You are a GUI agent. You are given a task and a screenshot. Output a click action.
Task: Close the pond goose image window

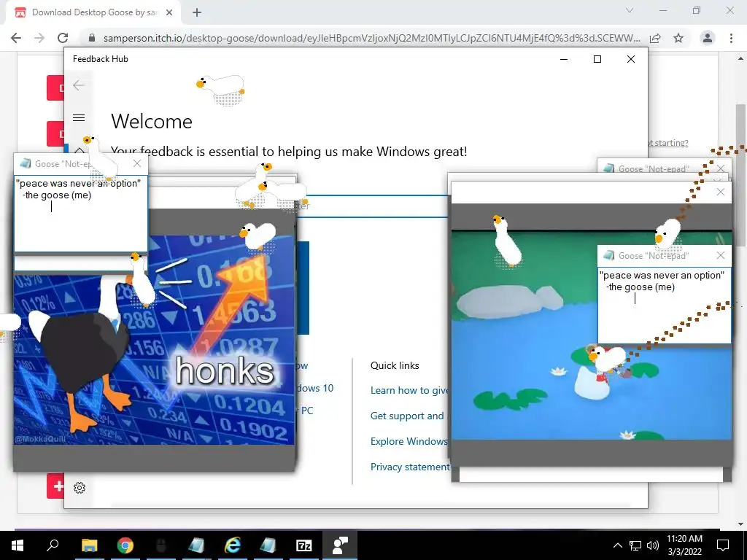tap(721, 192)
